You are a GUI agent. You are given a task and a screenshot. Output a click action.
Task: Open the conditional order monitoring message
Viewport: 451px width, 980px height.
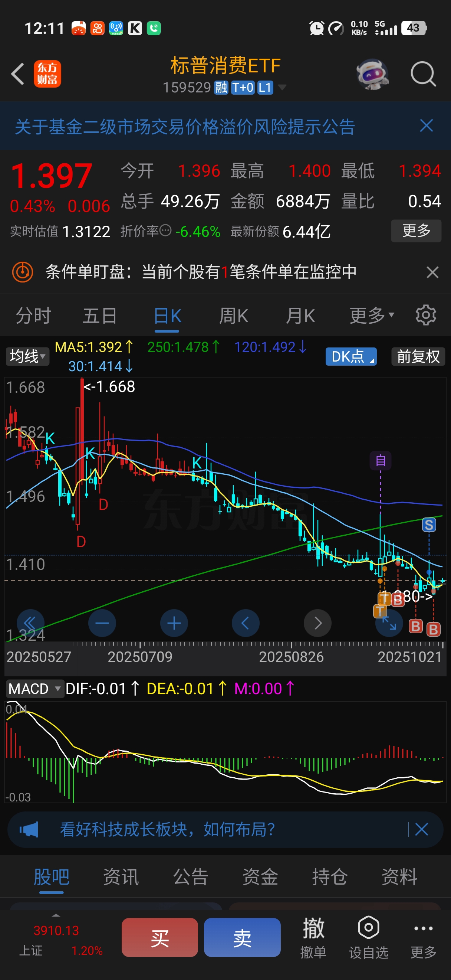(x=201, y=272)
